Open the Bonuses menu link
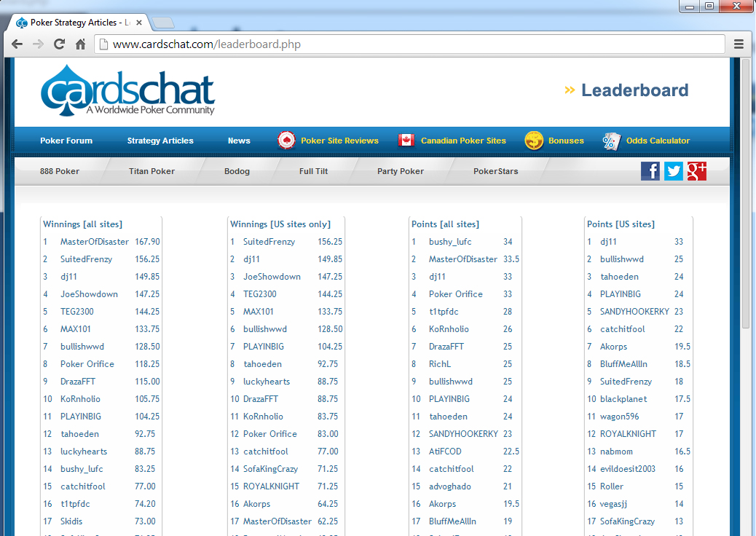 [566, 141]
